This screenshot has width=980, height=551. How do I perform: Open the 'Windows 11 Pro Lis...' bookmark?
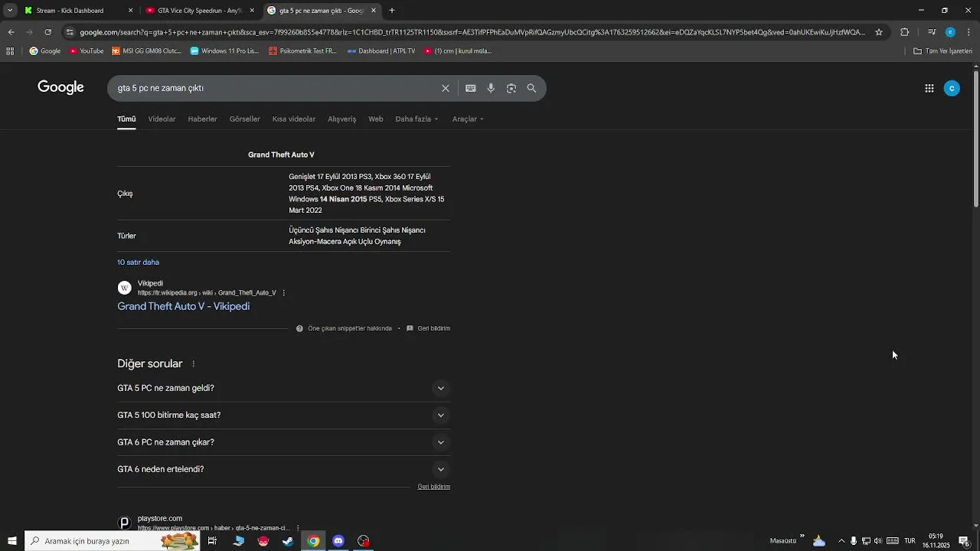[224, 51]
